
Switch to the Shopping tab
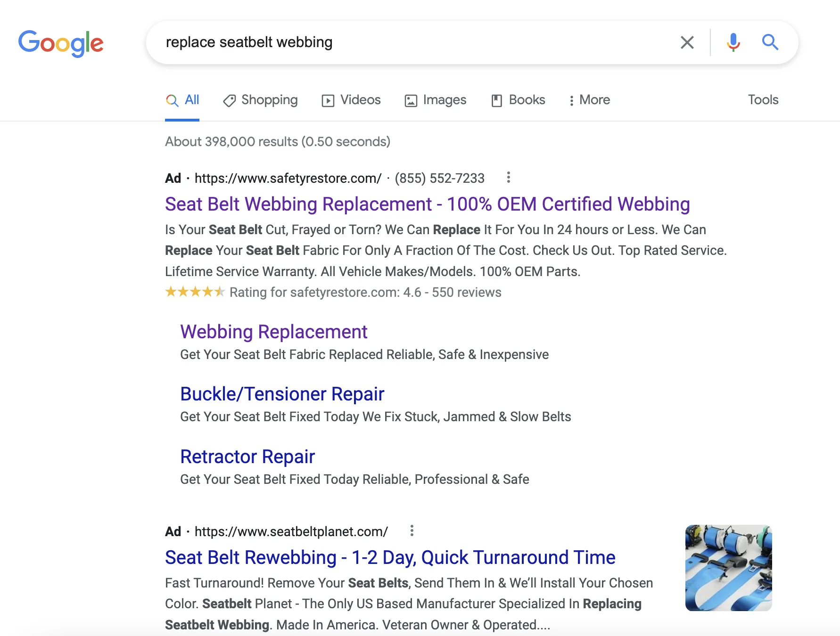(x=261, y=100)
